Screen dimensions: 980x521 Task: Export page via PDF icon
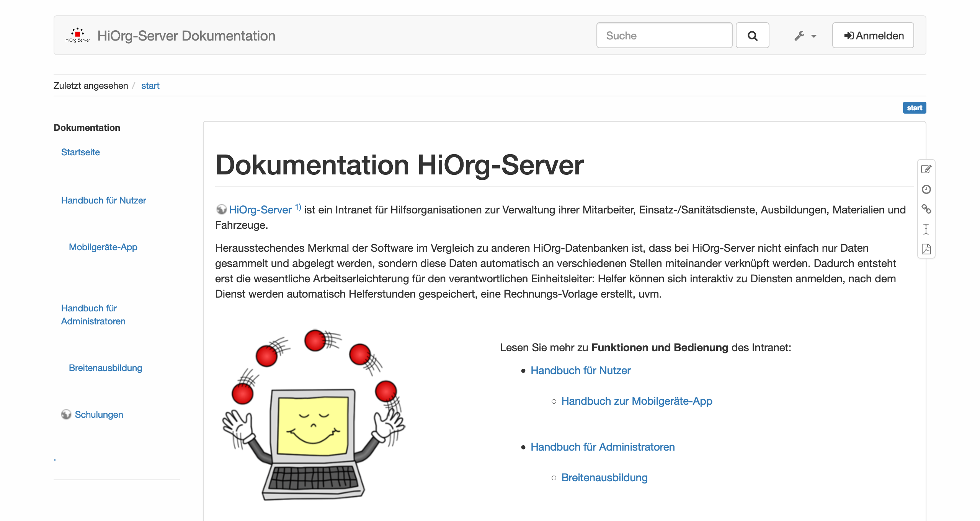[x=926, y=249]
